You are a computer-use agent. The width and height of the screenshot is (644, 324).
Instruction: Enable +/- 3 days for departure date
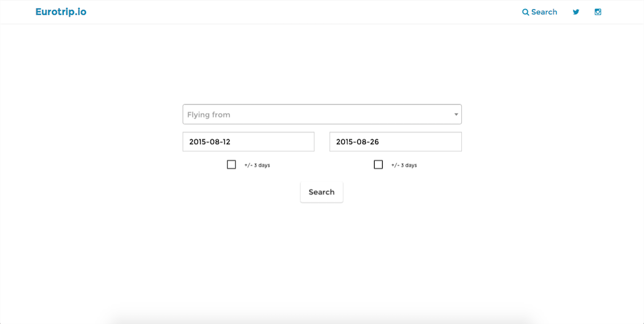click(232, 164)
